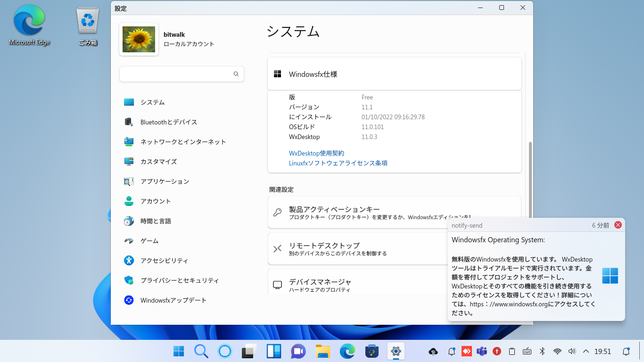
Task: Click the ゲーム gauge icon
Action: pyautogui.click(x=129, y=241)
